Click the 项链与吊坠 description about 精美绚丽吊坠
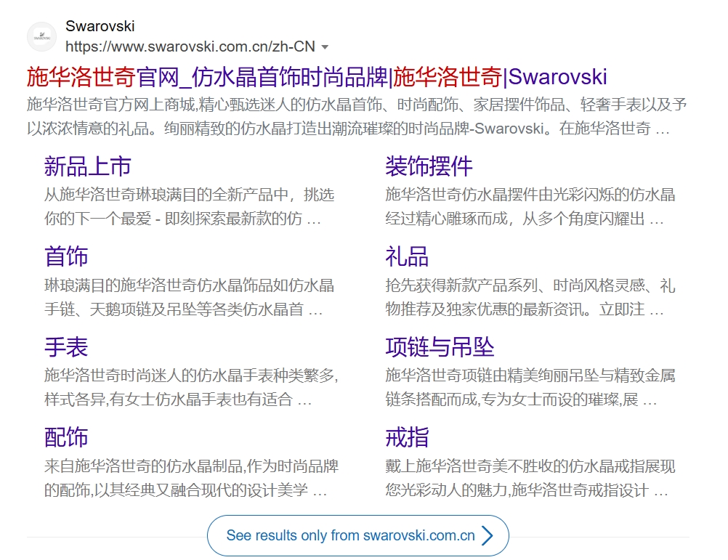This screenshot has width=728, height=560. (x=530, y=387)
